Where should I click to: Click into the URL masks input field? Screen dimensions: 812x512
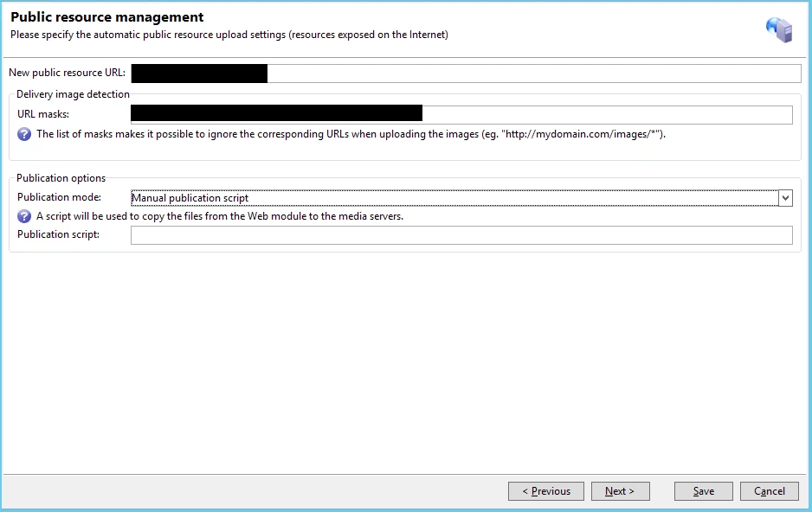tap(461, 114)
